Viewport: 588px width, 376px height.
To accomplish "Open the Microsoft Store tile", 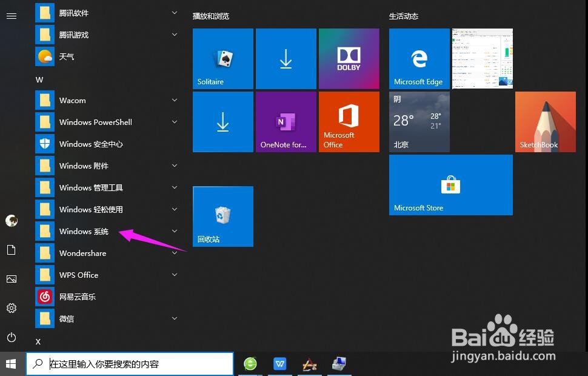I will (x=451, y=184).
